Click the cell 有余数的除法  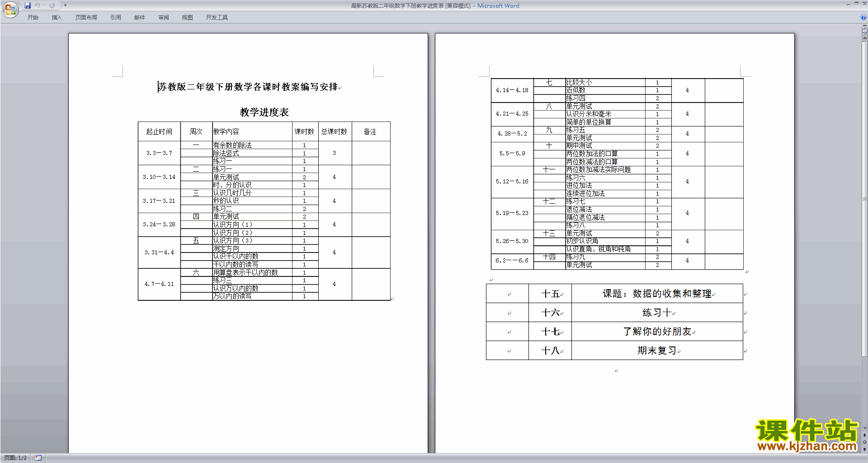pos(252,145)
